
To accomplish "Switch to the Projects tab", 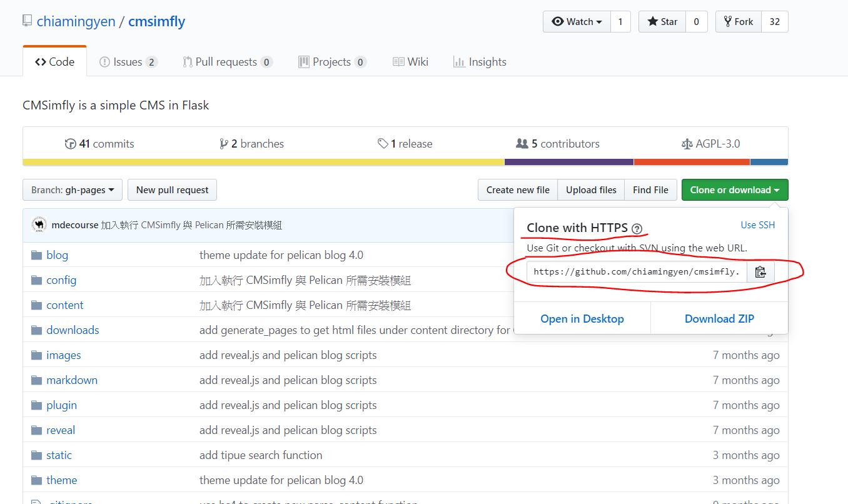I will coord(332,62).
